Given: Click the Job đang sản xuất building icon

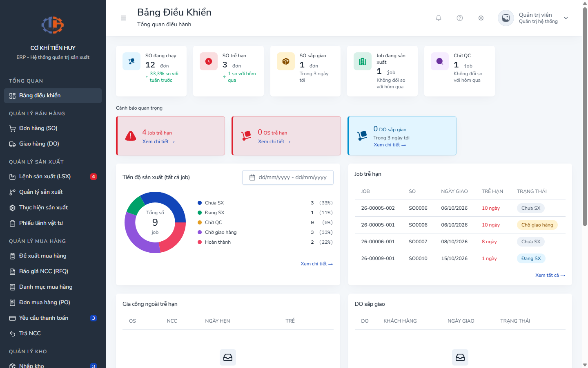Looking at the screenshot, I should click(x=363, y=61).
